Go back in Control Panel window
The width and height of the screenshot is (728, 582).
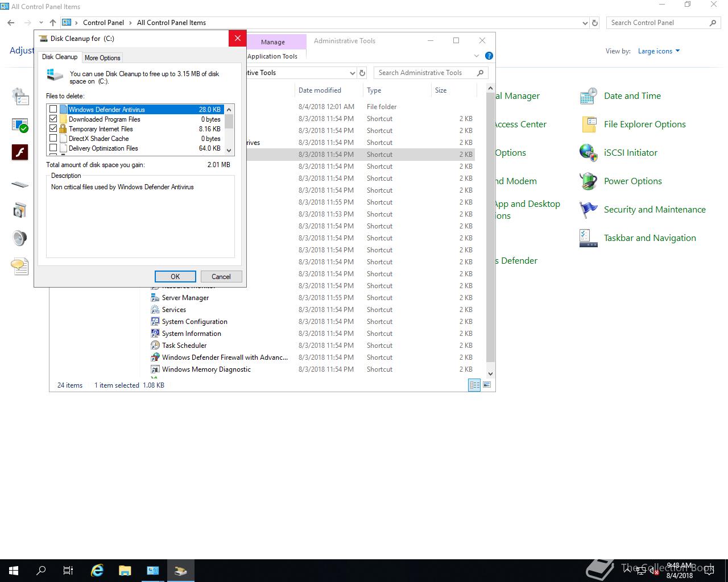coord(11,23)
